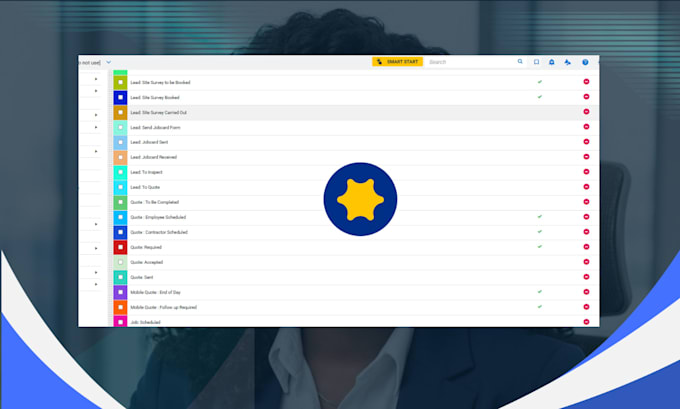Delete 'Lead: Send Jobcard Form' with red icon

[586, 127]
